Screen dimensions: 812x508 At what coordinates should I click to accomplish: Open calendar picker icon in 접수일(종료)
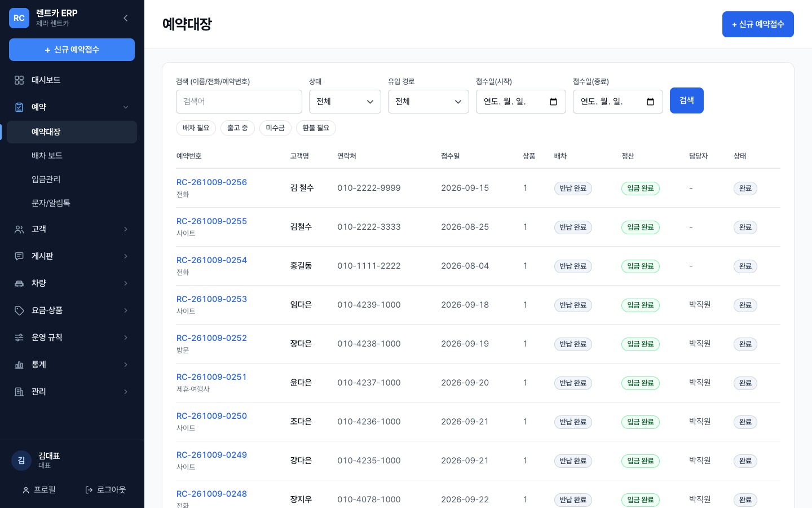[x=650, y=102]
